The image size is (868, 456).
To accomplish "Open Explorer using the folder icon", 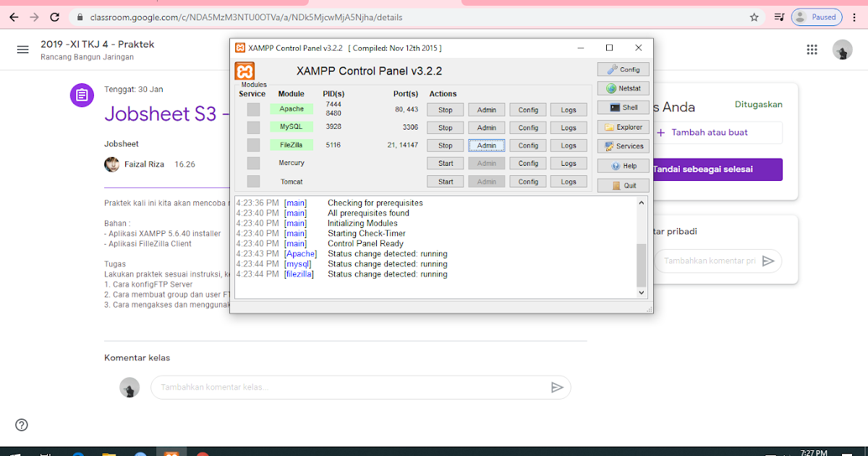I will pyautogui.click(x=623, y=127).
